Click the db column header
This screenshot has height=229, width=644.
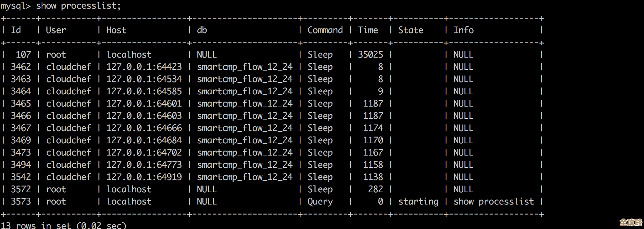[202, 30]
